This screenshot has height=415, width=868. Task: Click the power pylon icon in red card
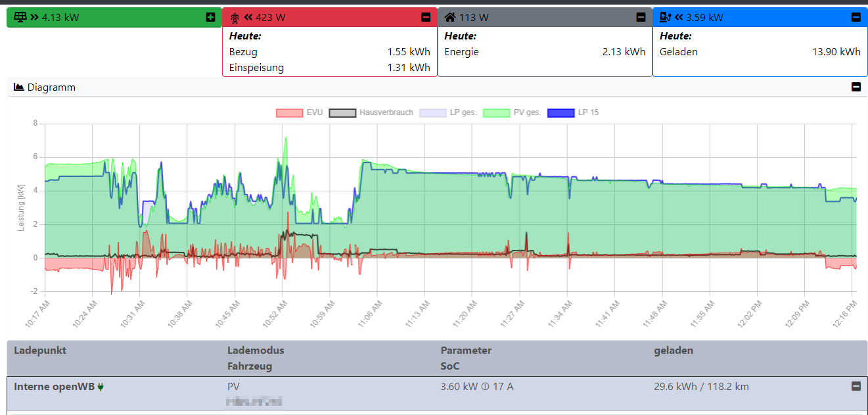(x=235, y=17)
